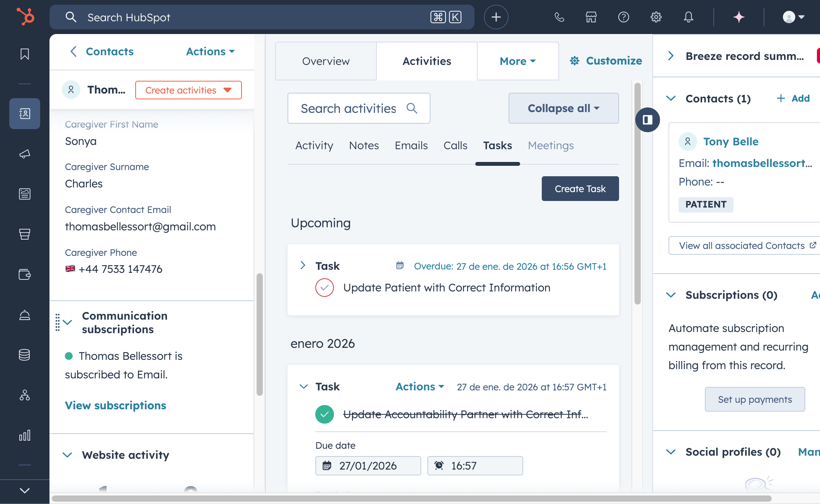Open the Data management database sidebar icon
The width and height of the screenshot is (820, 504).
tap(25, 355)
